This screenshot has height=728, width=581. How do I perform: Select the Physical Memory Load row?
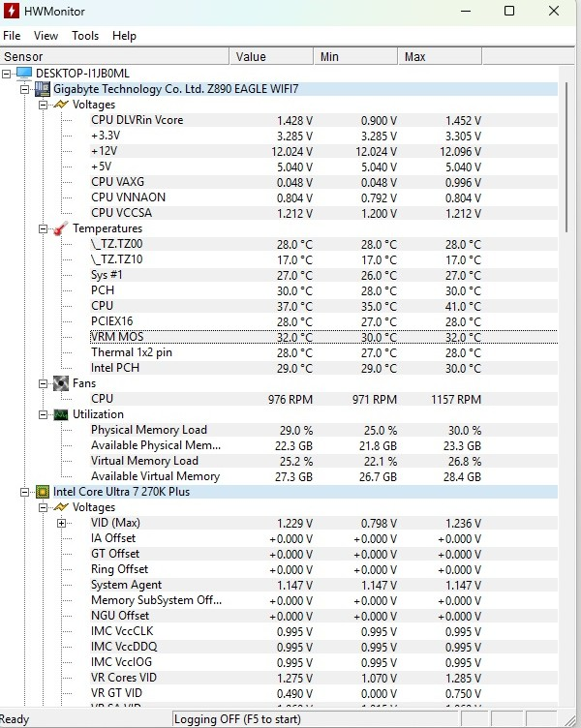click(x=323, y=430)
